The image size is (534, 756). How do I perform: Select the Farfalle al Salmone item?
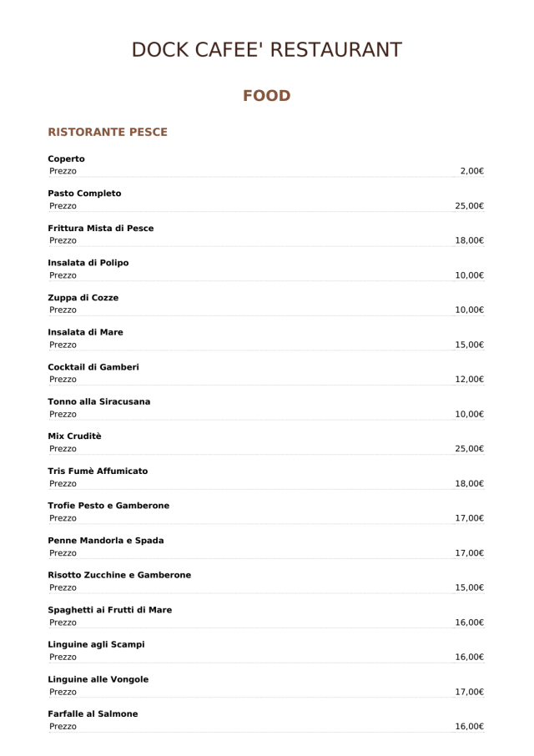93,713
